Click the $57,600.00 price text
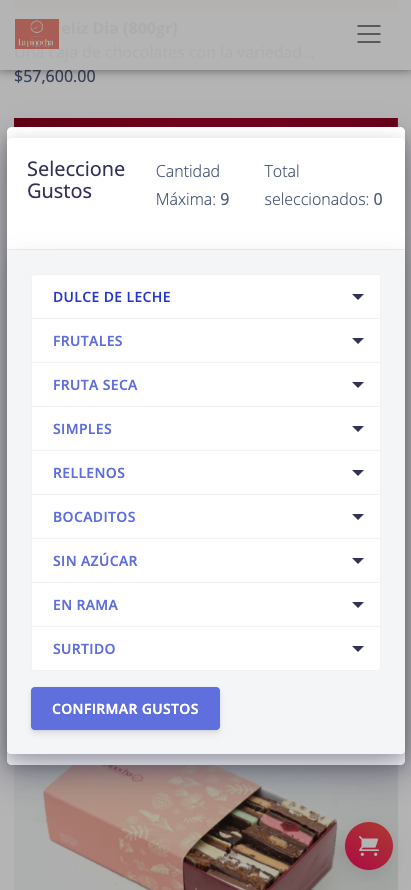This screenshot has width=411, height=890. click(x=55, y=76)
